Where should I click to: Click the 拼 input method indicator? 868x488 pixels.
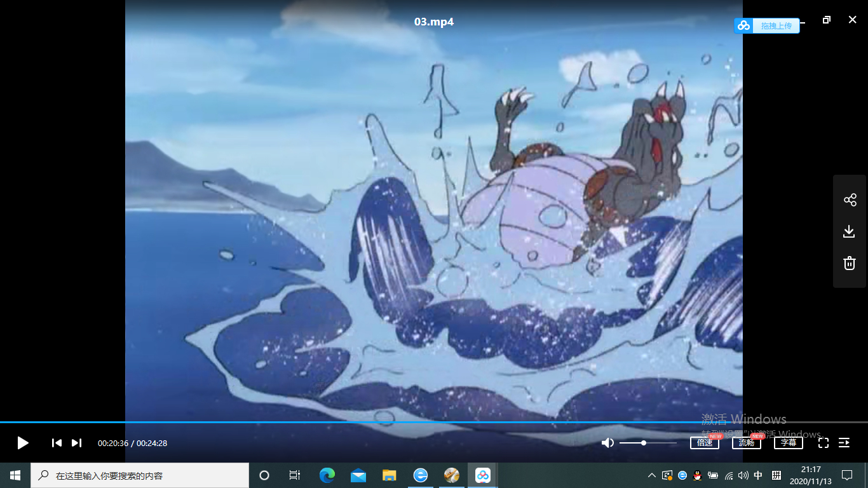[x=776, y=475]
